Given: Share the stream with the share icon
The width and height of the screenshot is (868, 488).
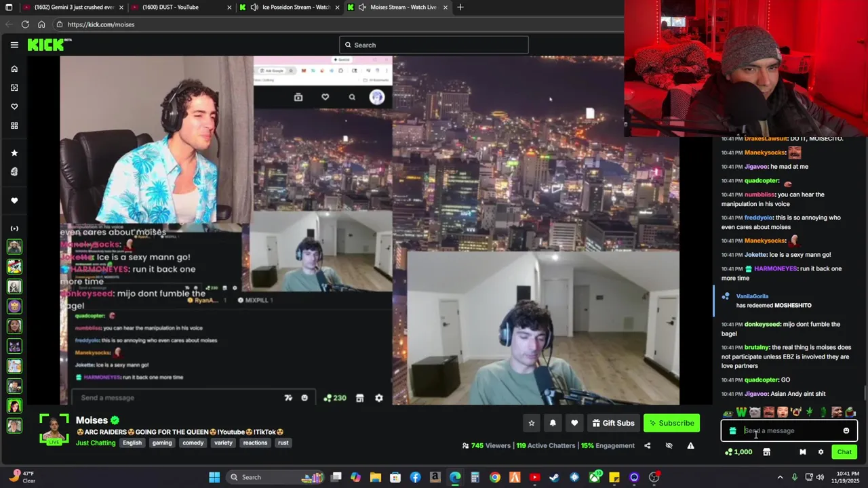Looking at the screenshot, I should pyautogui.click(x=647, y=445).
